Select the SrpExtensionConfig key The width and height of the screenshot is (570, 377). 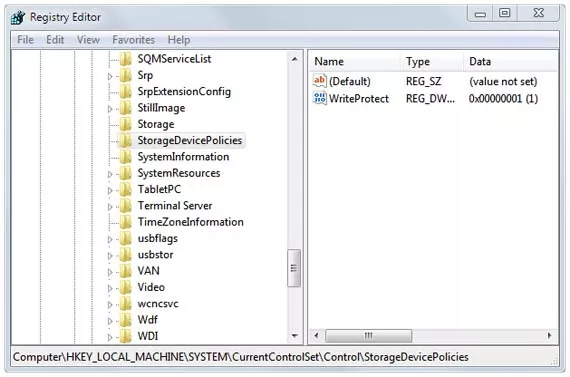[x=184, y=91]
